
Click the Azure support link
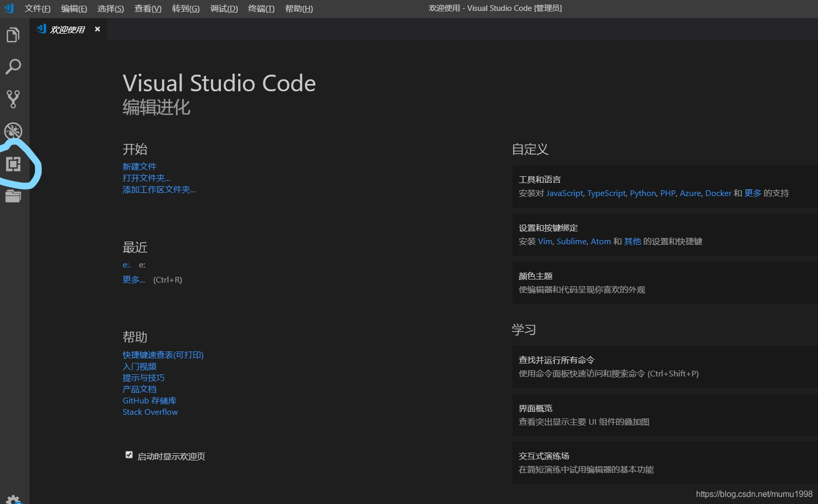click(x=690, y=193)
